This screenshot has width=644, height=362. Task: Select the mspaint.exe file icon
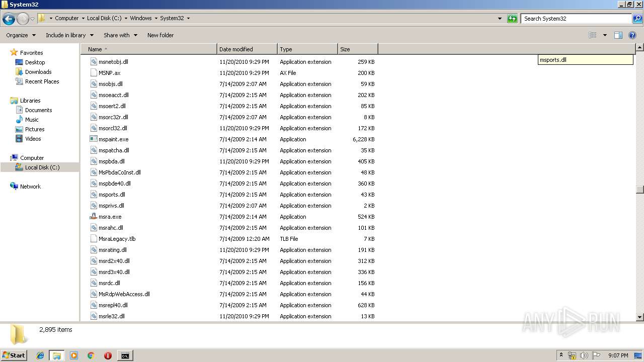(93, 139)
